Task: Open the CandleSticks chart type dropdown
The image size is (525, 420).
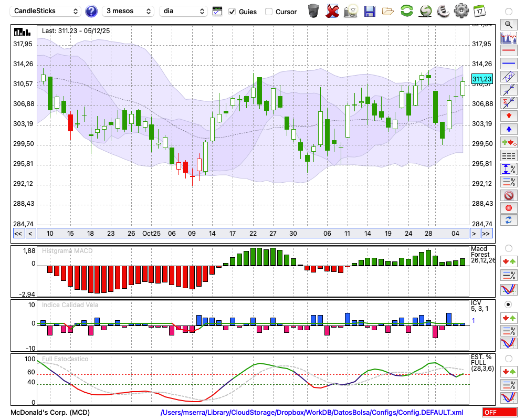Action: (x=46, y=11)
